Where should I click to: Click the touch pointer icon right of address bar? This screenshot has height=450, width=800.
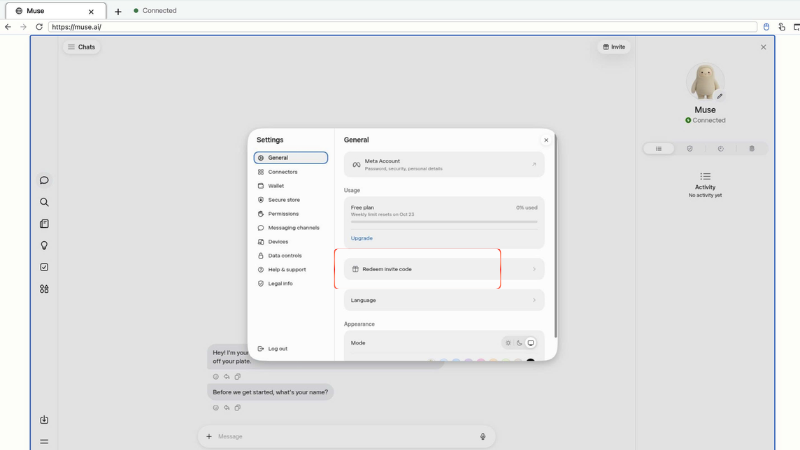click(x=782, y=27)
